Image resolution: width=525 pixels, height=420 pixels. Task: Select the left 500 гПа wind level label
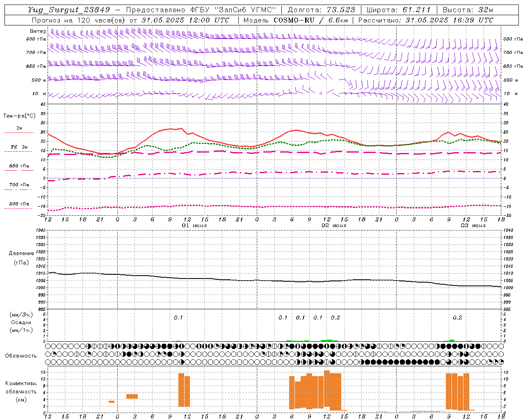pyautogui.click(x=36, y=39)
